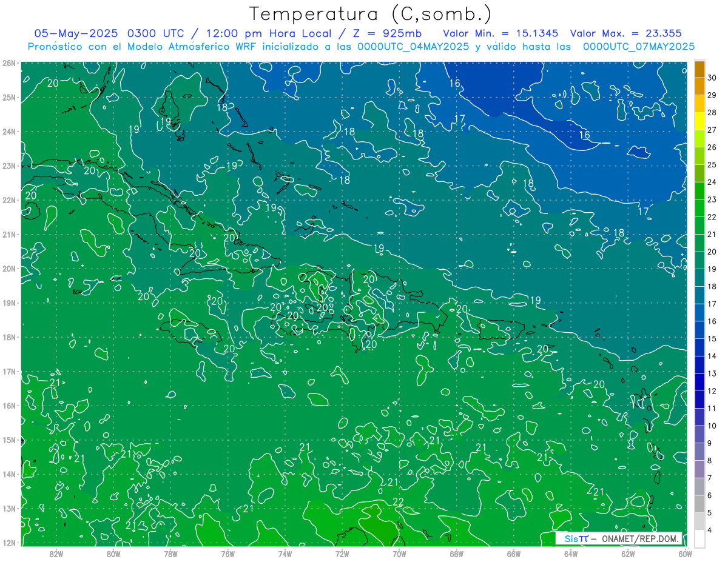This screenshot has height=562, width=728.
Task: Click the purple band between 8 and 9
Action: tap(699, 452)
